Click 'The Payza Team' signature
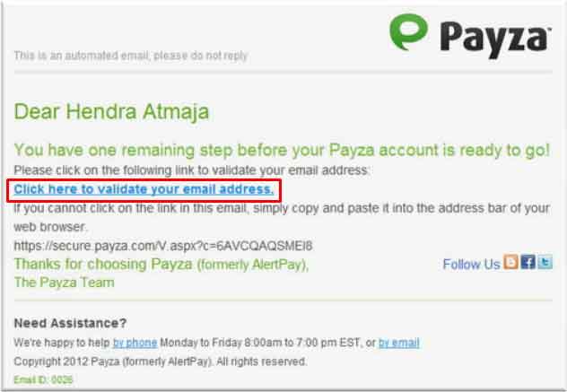567x392 pixels. (x=64, y=283)
